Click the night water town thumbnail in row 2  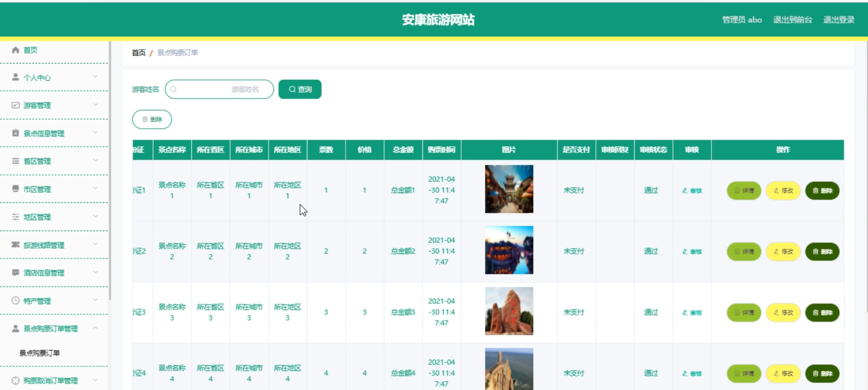point(509,250)
